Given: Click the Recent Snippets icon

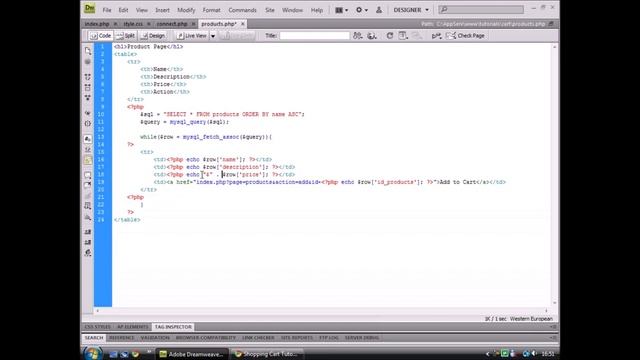Looking at the screenshot, I should (x=88, y=207).
